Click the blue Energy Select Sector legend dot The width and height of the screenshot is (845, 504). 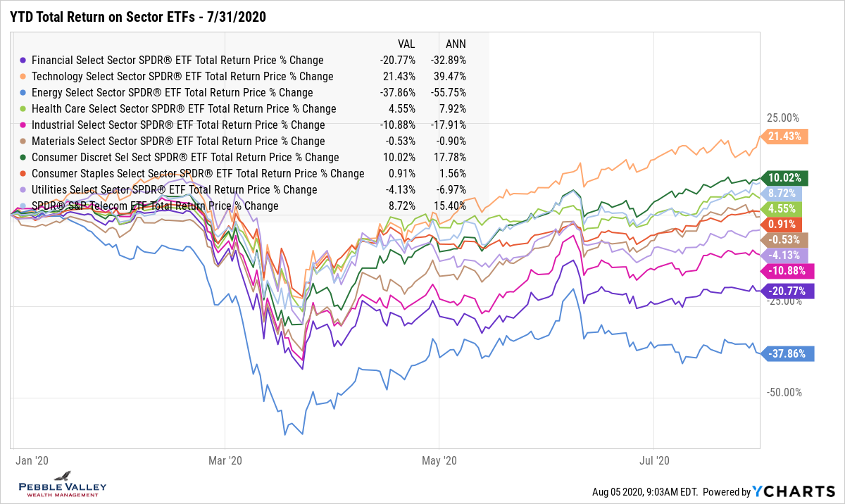tap(24, 93)
